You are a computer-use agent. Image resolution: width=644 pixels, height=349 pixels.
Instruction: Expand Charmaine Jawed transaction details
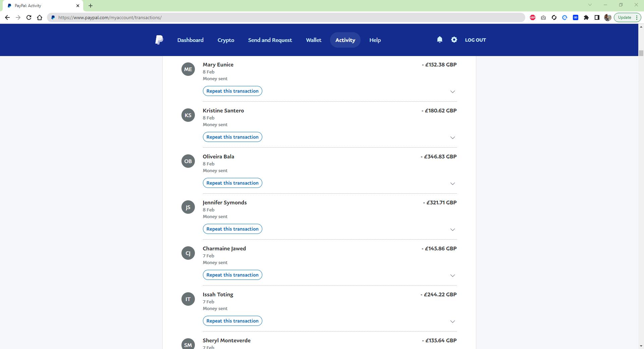452,276
